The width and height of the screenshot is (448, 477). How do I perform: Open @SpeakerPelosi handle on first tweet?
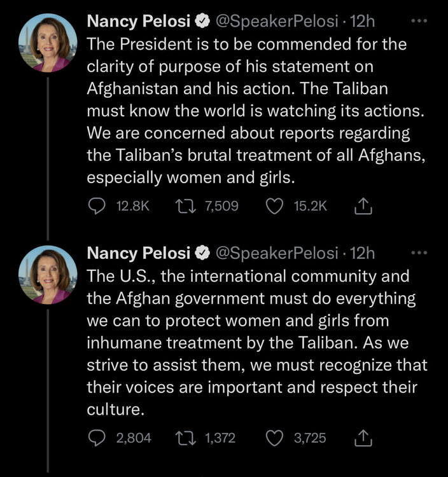276,22
